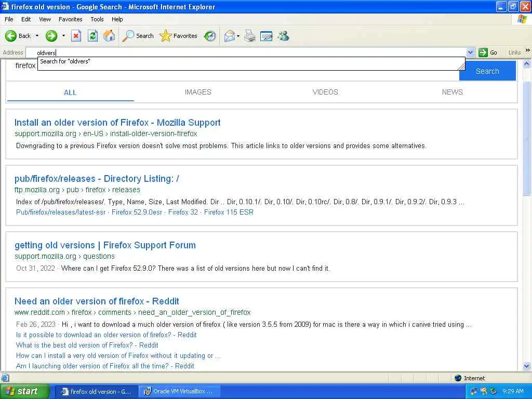Switch to the NEWS tab
Viewport: 532px width, 399px height.
(453, 92)
